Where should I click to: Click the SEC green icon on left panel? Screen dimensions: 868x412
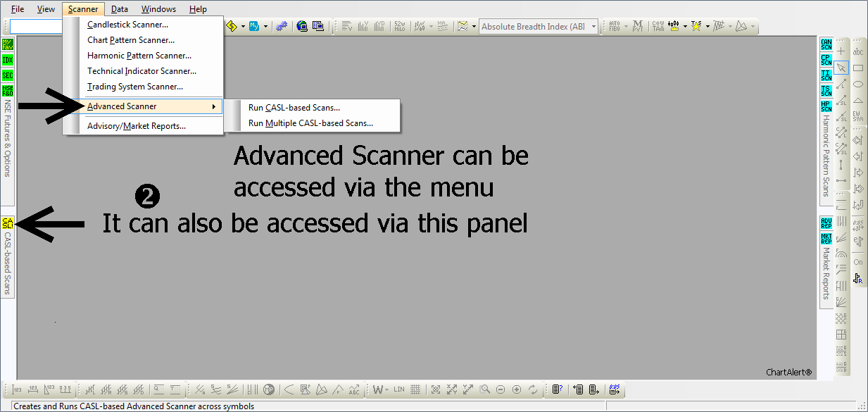[x=8, y=75]
